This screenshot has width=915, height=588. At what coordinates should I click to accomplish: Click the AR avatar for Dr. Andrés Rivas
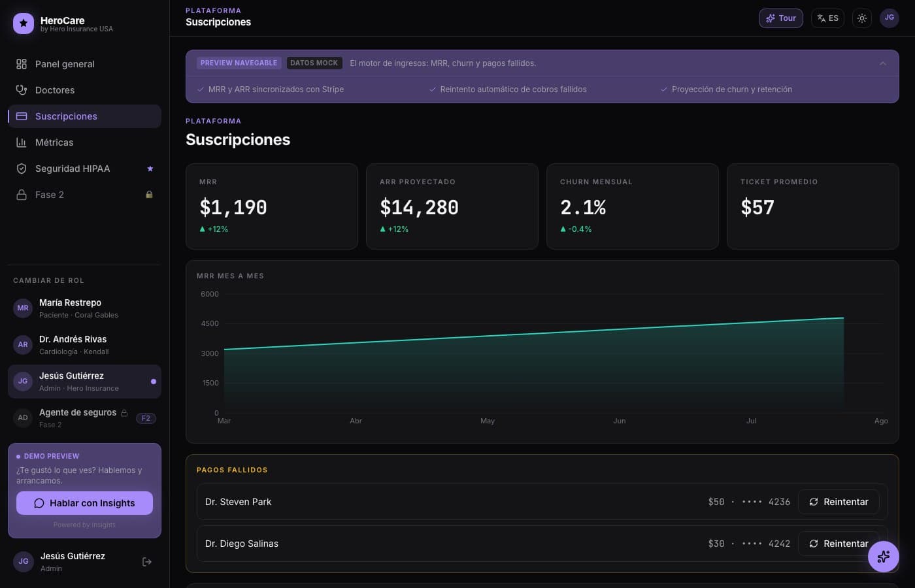click(23, 345)
